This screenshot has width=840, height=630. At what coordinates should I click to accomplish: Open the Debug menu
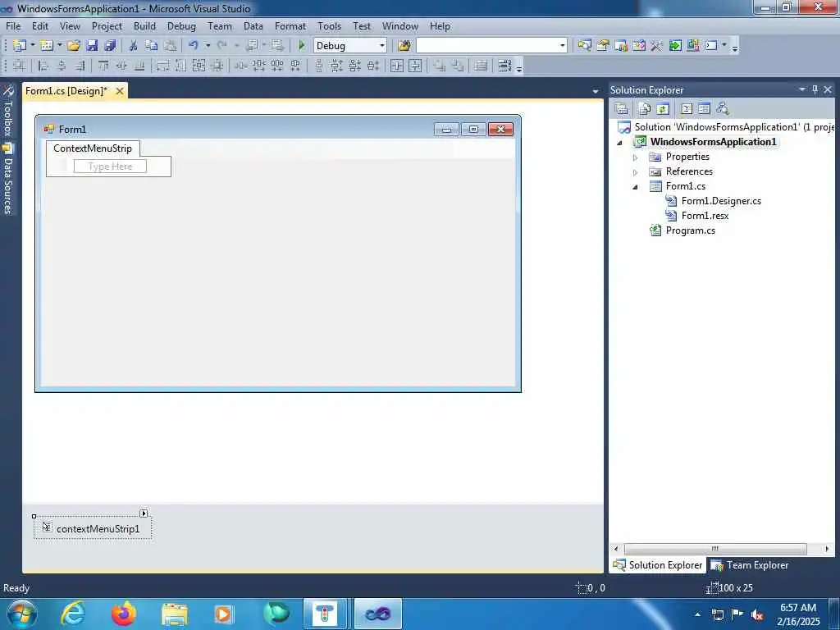(x=181, y=26)
